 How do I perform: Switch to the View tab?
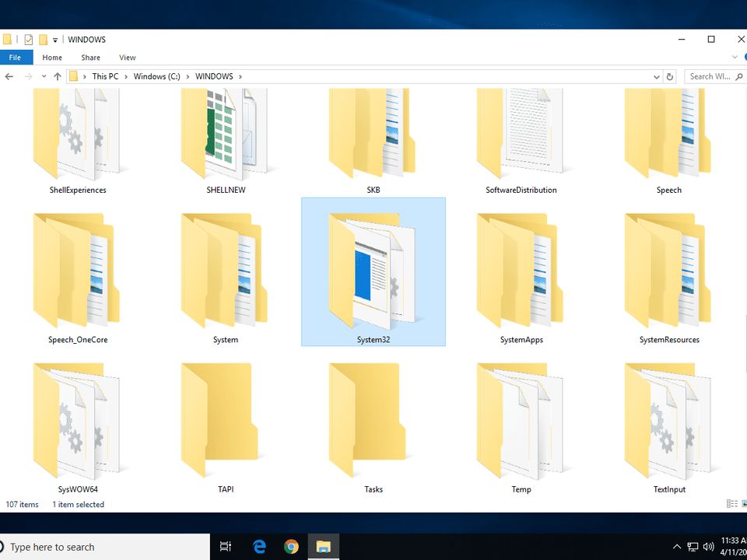click(x=127, y=57)
